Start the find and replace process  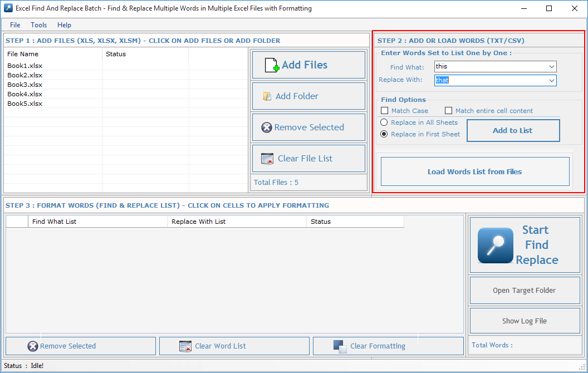pyautogui.click(x=525, y=245)
